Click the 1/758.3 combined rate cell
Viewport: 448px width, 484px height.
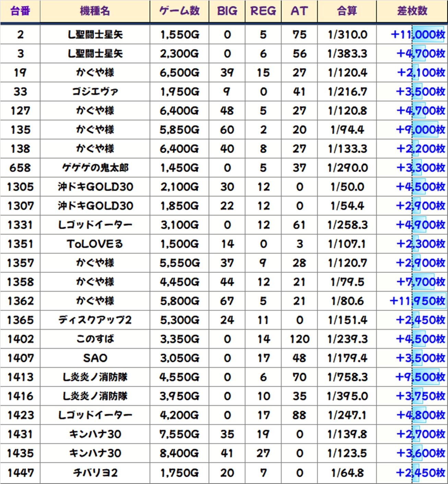(347, 377)
